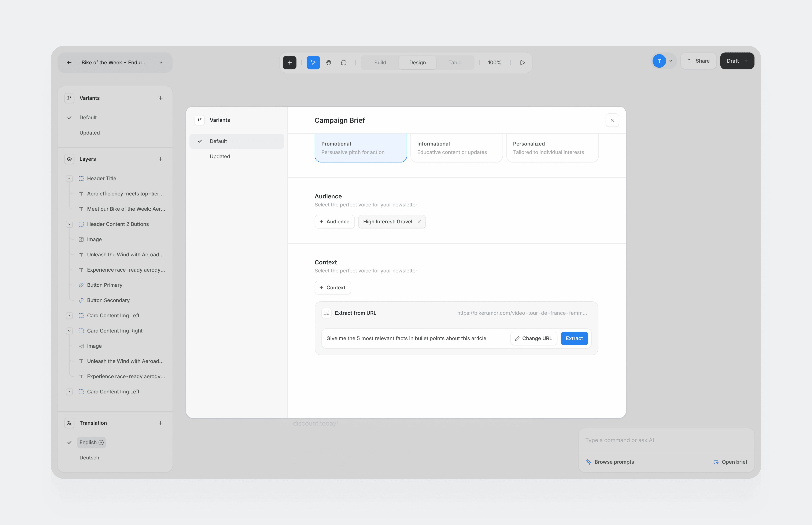Add a translation with plus icon
The height and width of the screenshot is (525, 812).
pos(160,423)
